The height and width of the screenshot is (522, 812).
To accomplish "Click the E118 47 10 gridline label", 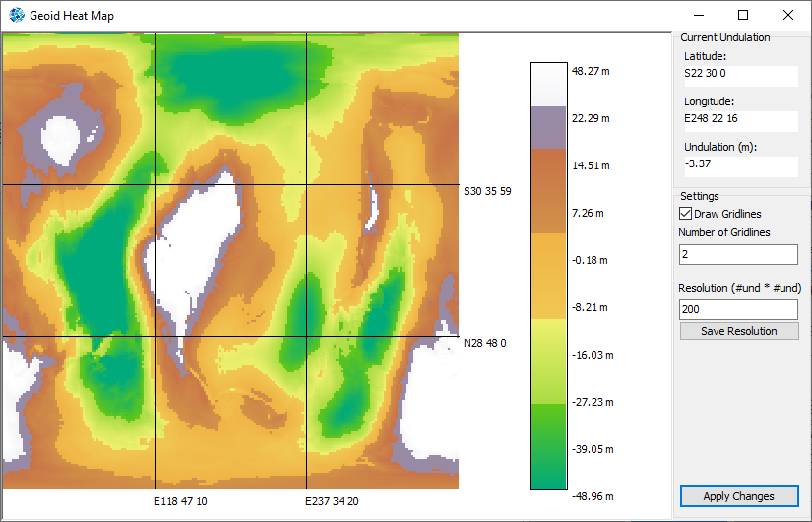I will coord(180,501).
